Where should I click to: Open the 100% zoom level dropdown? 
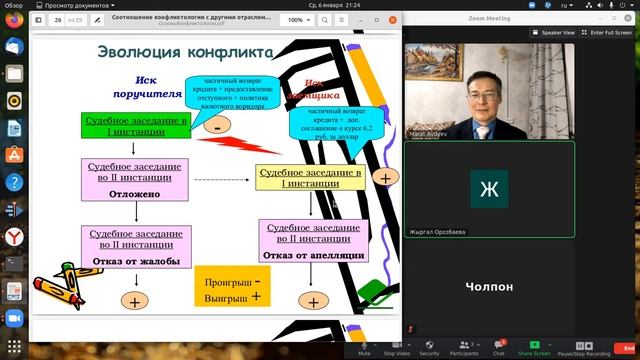[x=298, y=20]
